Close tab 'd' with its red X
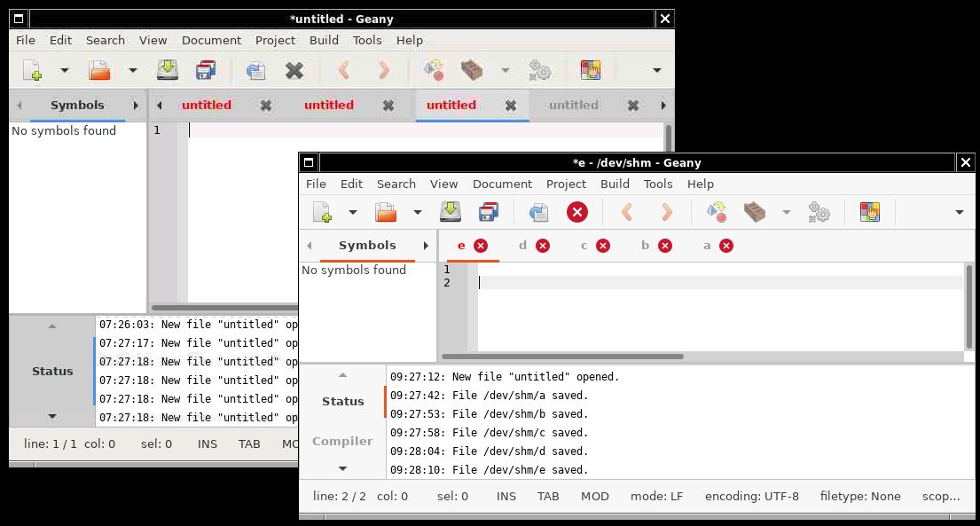Image resolution: width=980 pixels, height=526 pixels. pos(543,246)
